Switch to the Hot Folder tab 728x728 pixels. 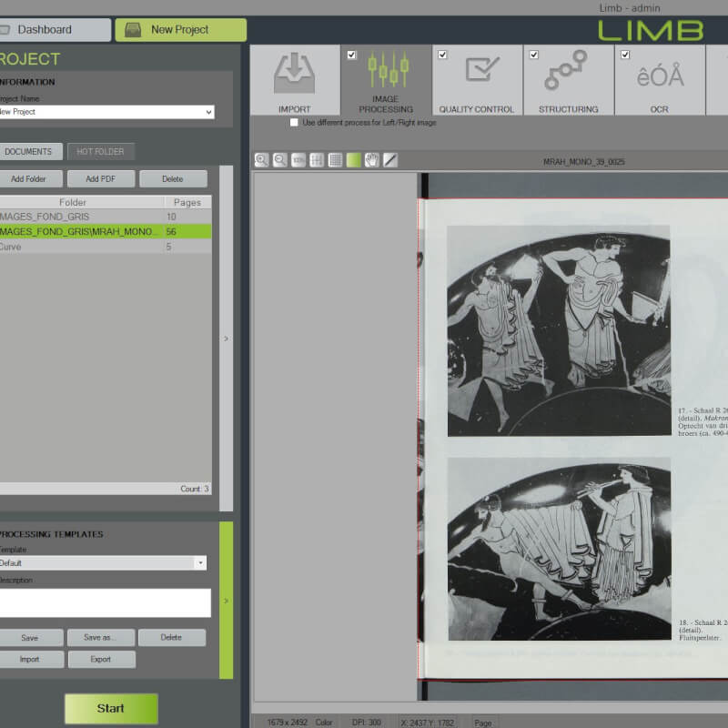tap(100, 151)
